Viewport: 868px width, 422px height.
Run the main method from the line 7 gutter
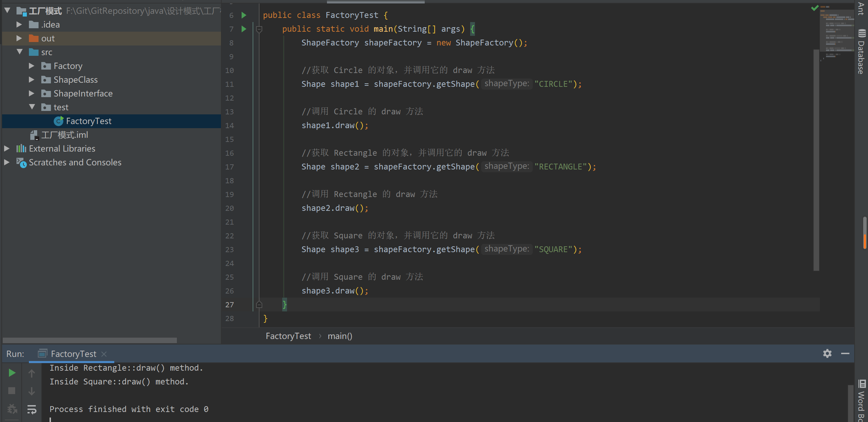click(x=244, y=29)
